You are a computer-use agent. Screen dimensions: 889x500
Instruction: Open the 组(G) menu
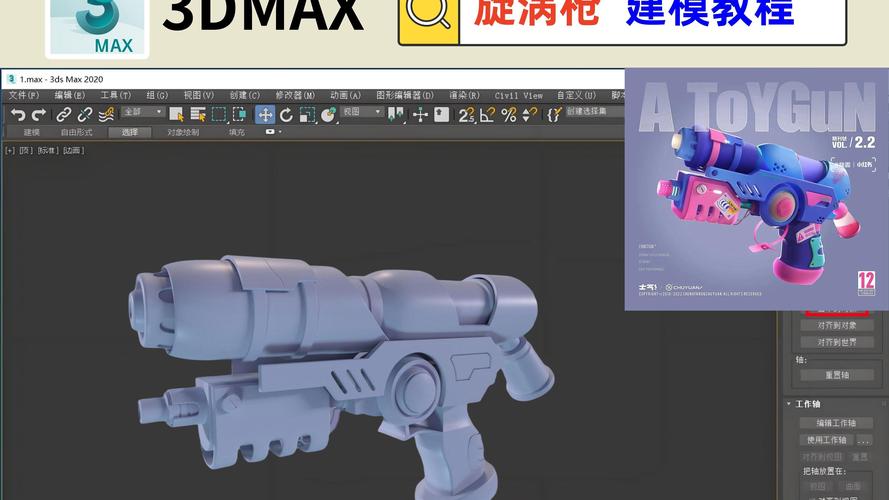click(x=157, y=95)
